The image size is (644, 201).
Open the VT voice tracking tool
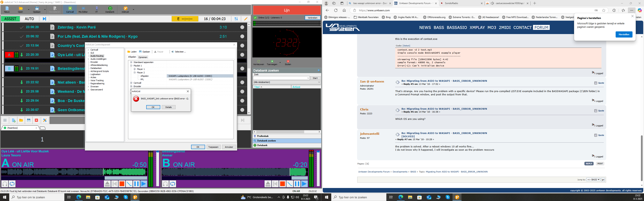96,10
